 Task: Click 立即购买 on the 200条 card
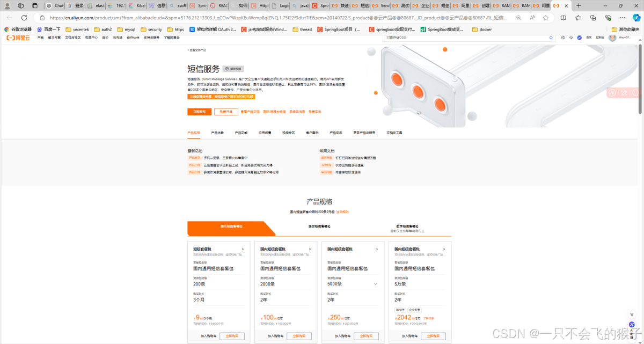pos(232,336)
